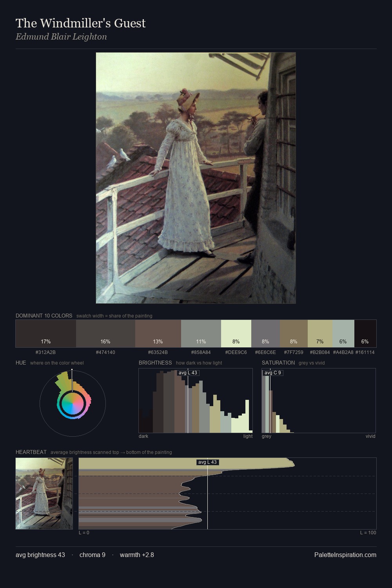The width and height of the screenshot is (392, 588).
Task: Click the pale #DEE9C6 swatch
Action: click(x=236, y=334)
